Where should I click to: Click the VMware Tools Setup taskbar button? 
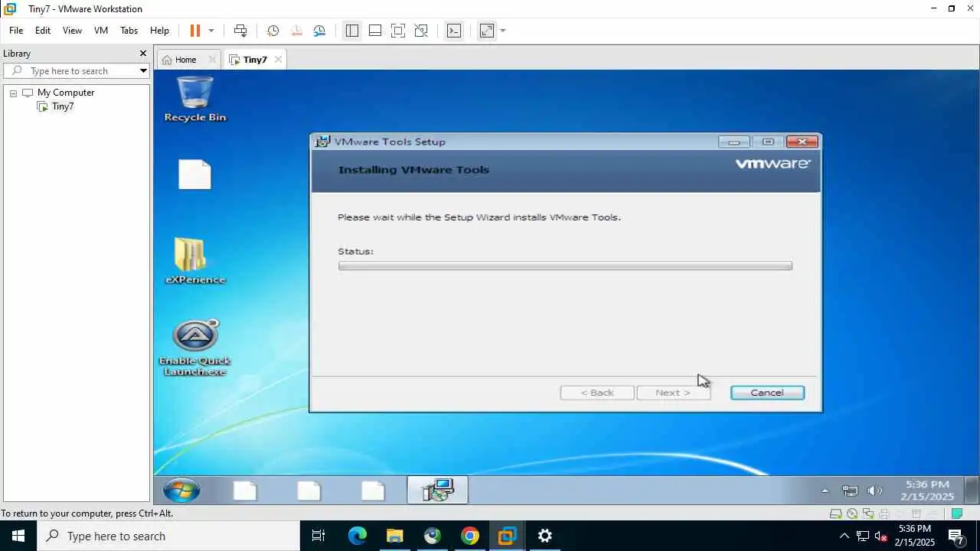click(437, 490)
